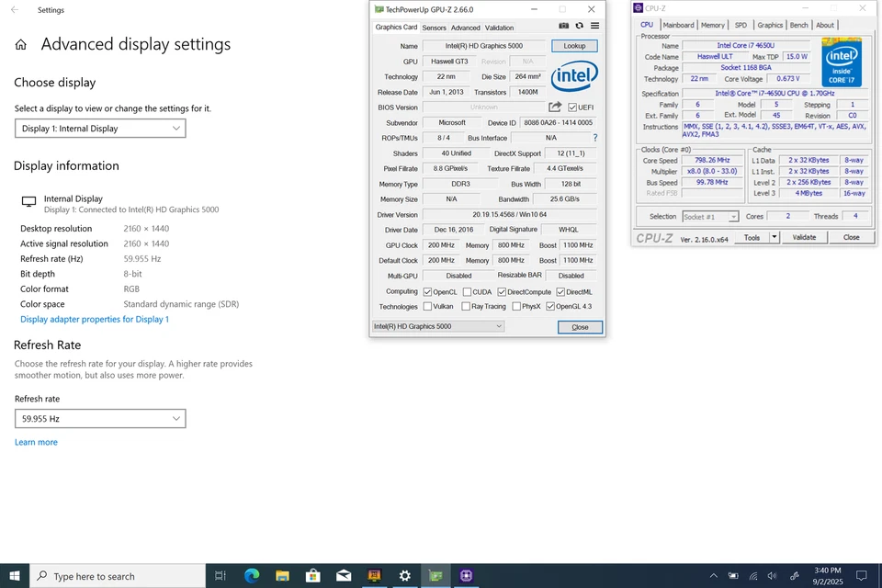Open the GPU selector dropdown in GPU-Z
Viewport: 882px width, 588px height.
pos(437,325)
